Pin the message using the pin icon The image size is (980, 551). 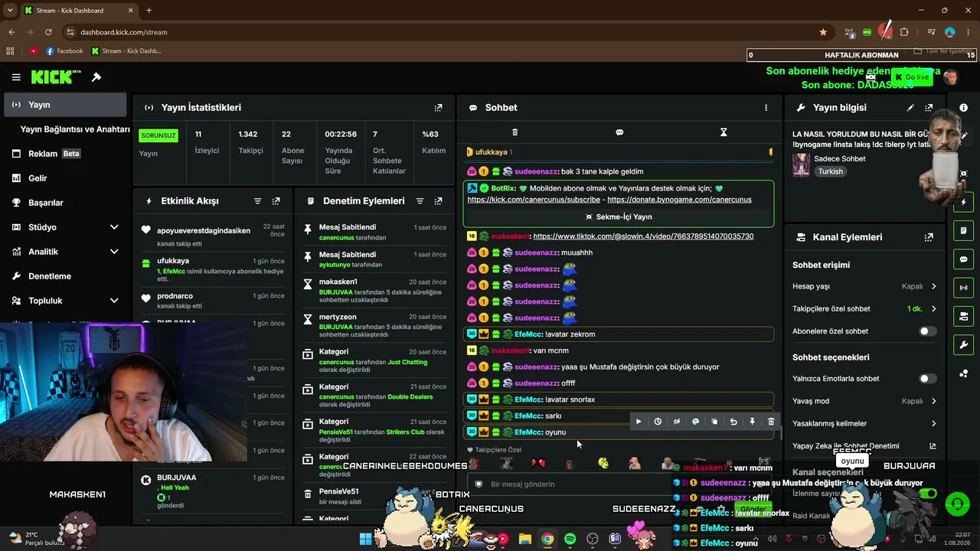(752, 422)
